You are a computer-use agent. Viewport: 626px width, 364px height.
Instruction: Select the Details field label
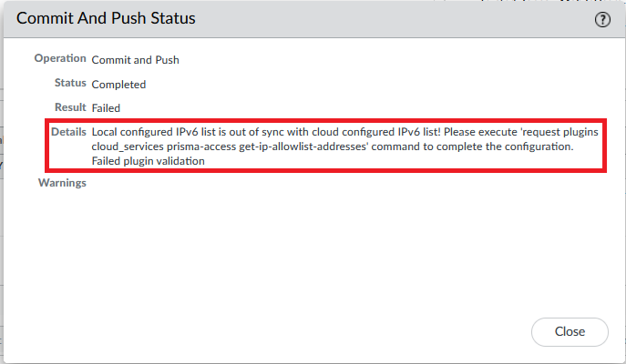tap(68, 132)
